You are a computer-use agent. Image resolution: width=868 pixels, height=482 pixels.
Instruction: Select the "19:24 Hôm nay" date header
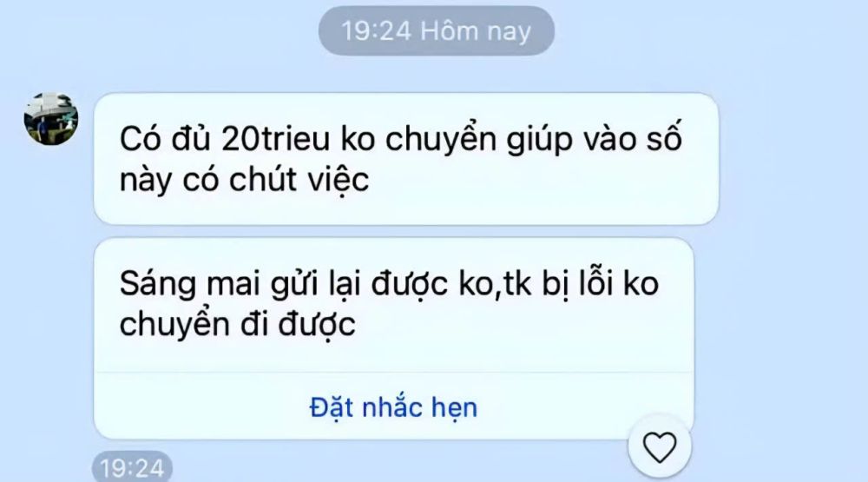click(x=437, y=30)
